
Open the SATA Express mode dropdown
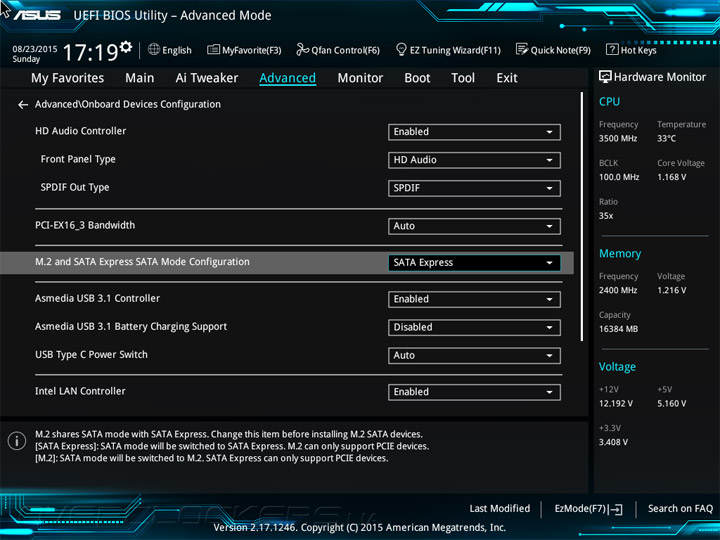(474, 263)
